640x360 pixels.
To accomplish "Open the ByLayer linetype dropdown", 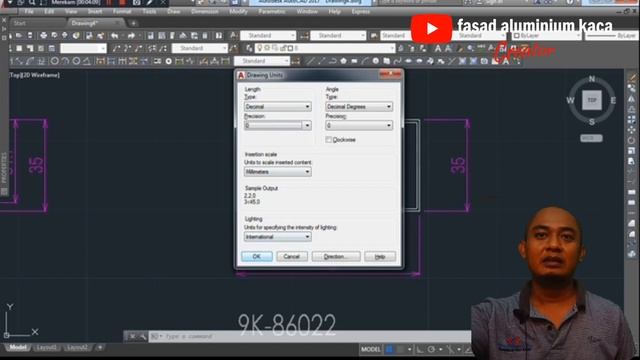I will [612, 36].
